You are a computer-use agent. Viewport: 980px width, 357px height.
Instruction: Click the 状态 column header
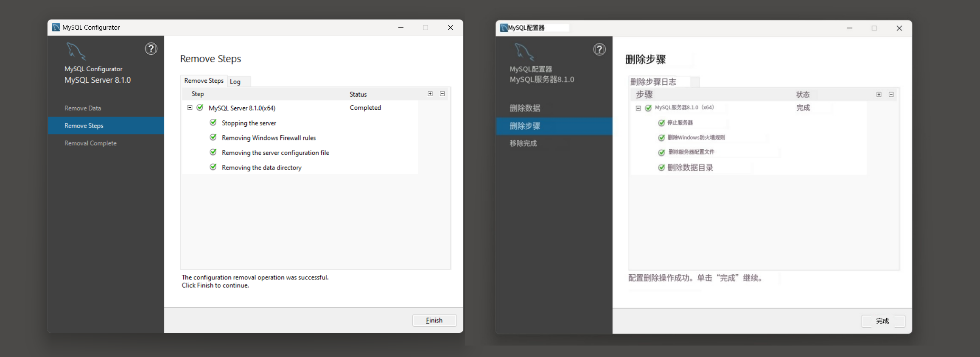click(803, 95)
